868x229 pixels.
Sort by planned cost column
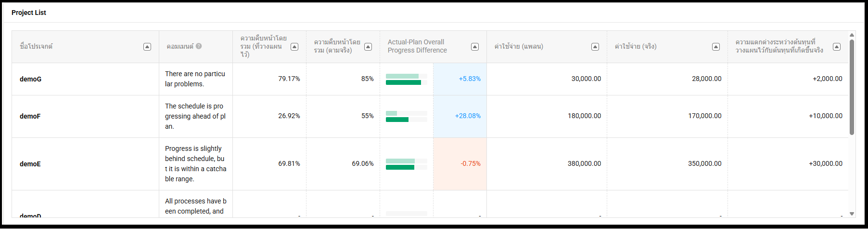(x=595, y=47)
